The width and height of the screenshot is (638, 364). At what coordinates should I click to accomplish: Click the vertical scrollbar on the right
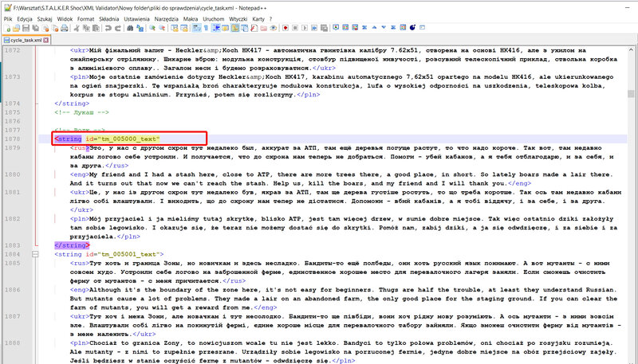633,199
